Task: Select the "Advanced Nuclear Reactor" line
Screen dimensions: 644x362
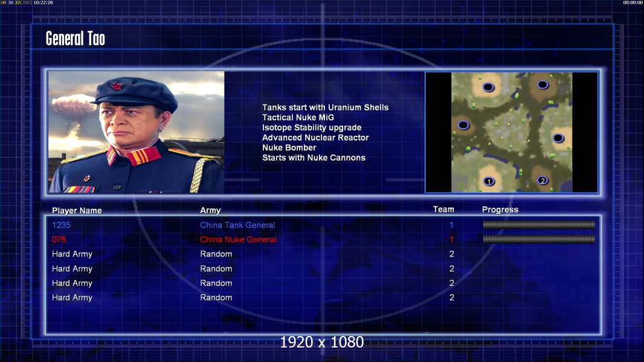Action: click(x=315, y=138)
